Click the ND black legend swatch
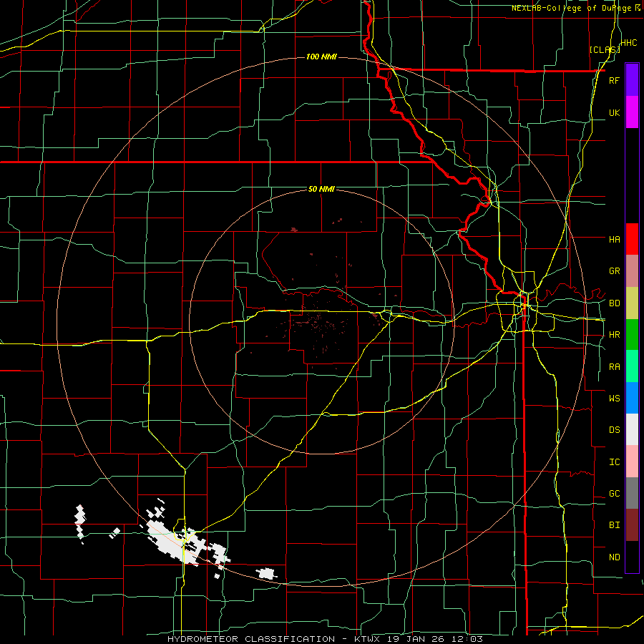Viewport: 644px width, 644px height. point(632,557)
